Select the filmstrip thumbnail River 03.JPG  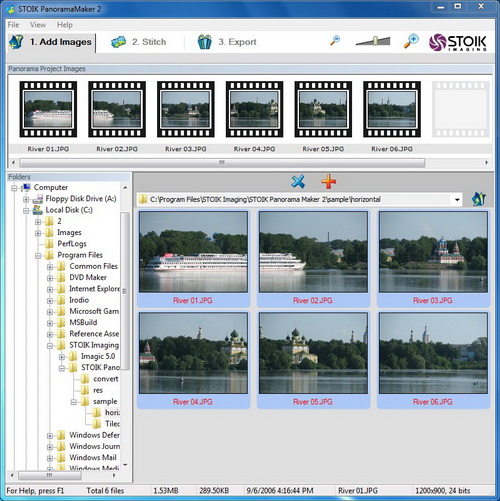coord(186,109)
